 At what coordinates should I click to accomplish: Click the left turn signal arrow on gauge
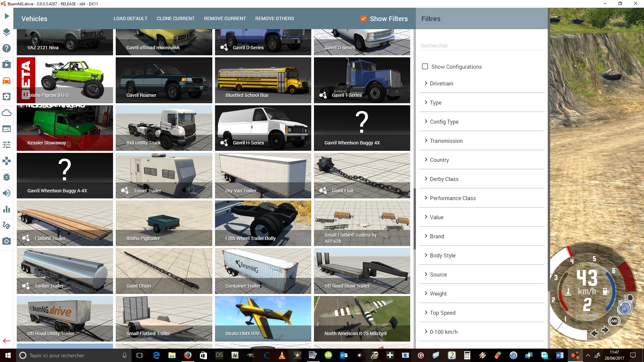(594, 333)
